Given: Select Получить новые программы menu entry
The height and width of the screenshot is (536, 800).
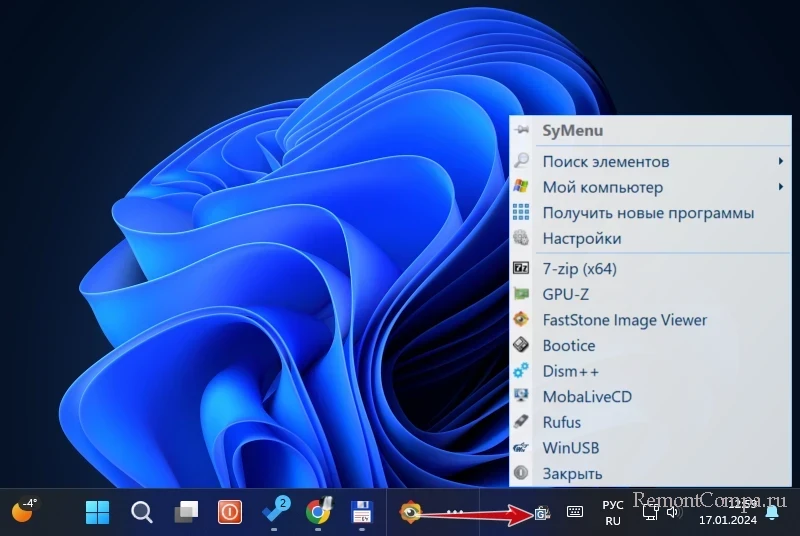Looking at the screenshot, I should pyautogui.click(x=647, y=213).
